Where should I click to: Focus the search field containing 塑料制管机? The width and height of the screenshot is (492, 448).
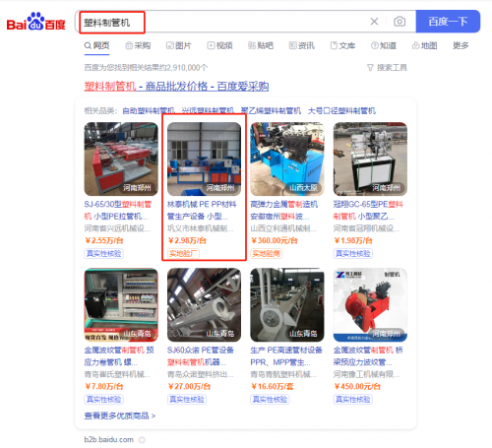(x=223, y=22)
